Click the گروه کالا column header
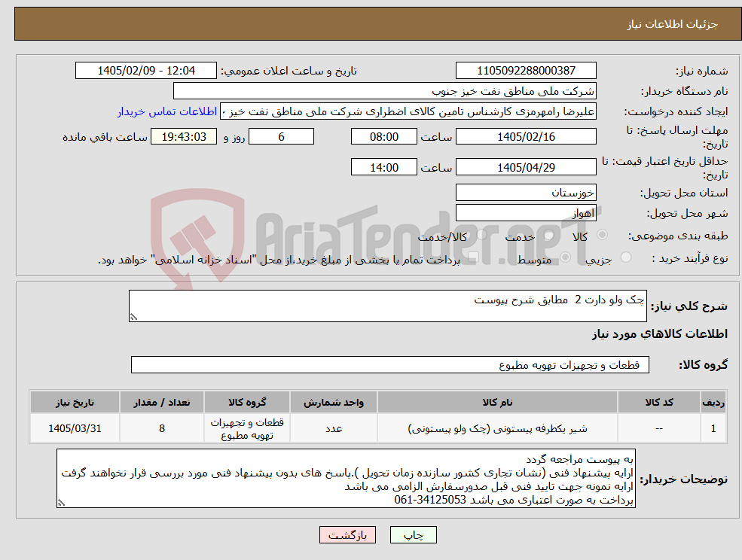The image size is (742, 560). click(247, 402)
